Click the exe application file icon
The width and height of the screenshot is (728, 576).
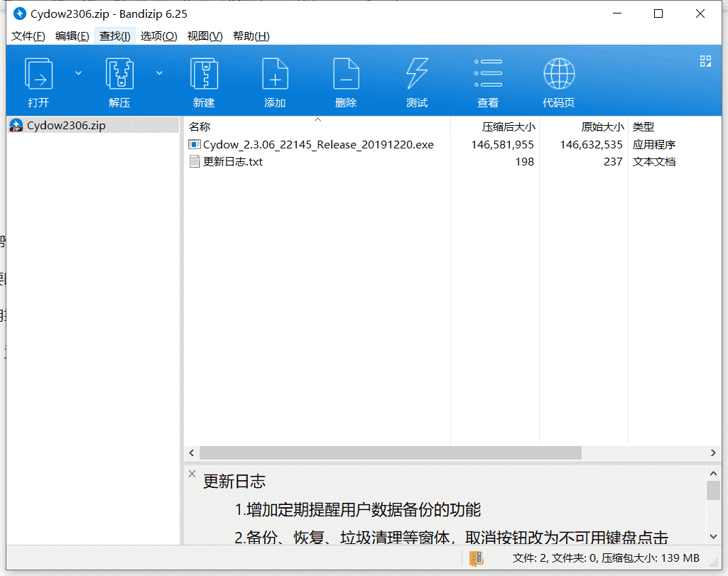[x=194, y=144]
